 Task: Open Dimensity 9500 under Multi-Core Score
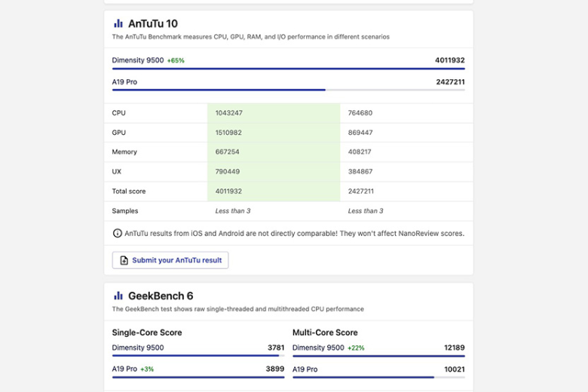[x=318, y=348]
